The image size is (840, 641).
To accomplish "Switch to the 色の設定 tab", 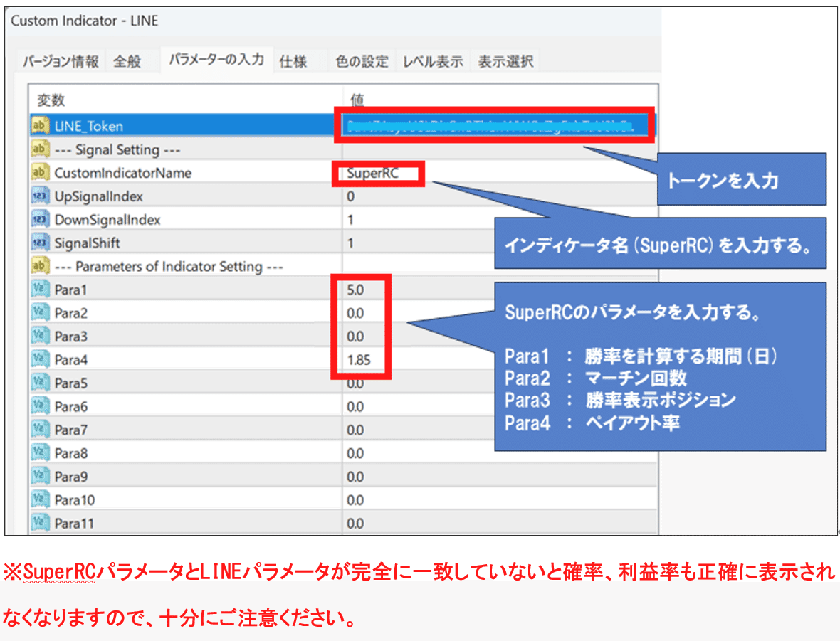I will (x=362, y=62).
